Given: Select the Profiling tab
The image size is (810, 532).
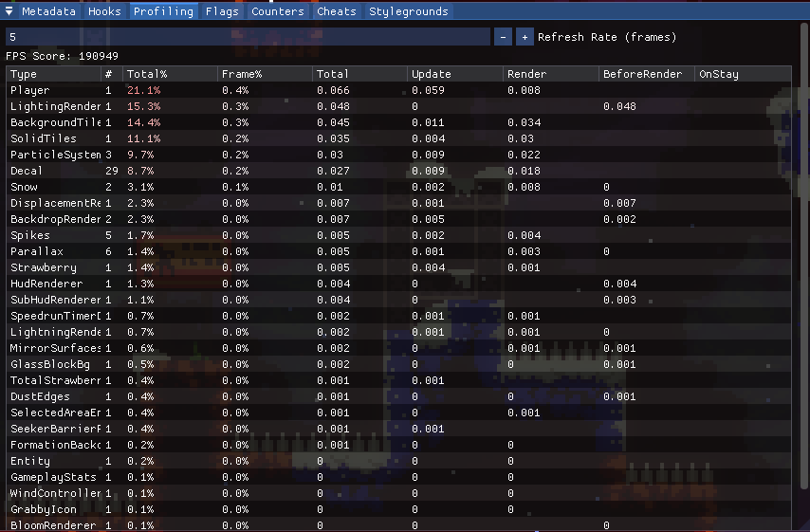Looking at the screenshot, I should pos(163,11).
